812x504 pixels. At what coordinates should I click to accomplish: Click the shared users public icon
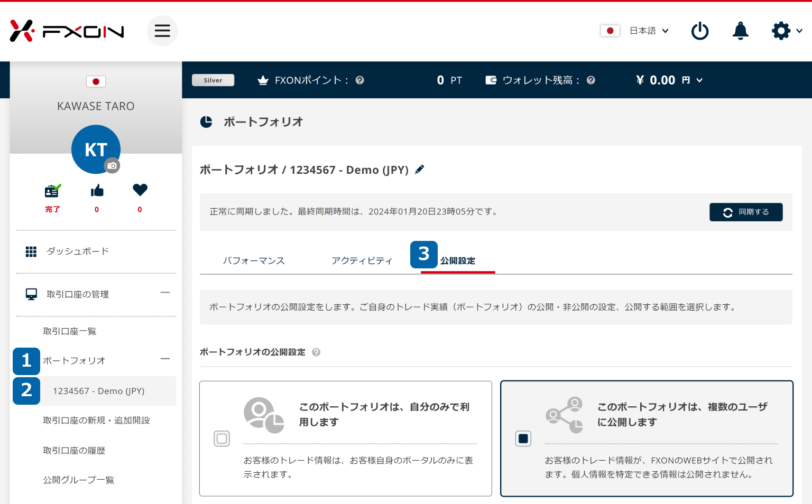pyautogui.click(x=565, y=415)
